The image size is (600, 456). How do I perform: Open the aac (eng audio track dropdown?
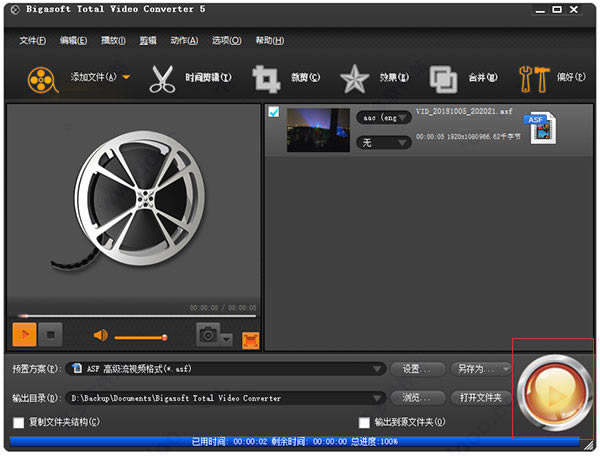(384, 118)
